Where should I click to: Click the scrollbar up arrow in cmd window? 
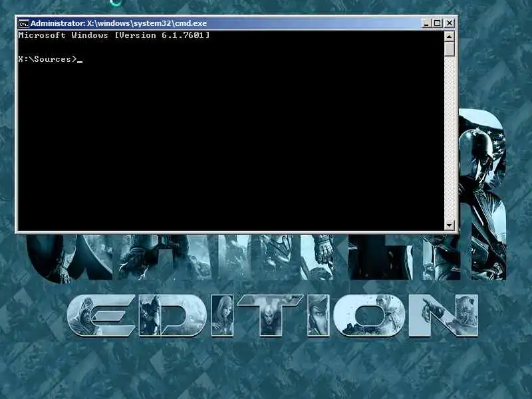pos(450,36)
